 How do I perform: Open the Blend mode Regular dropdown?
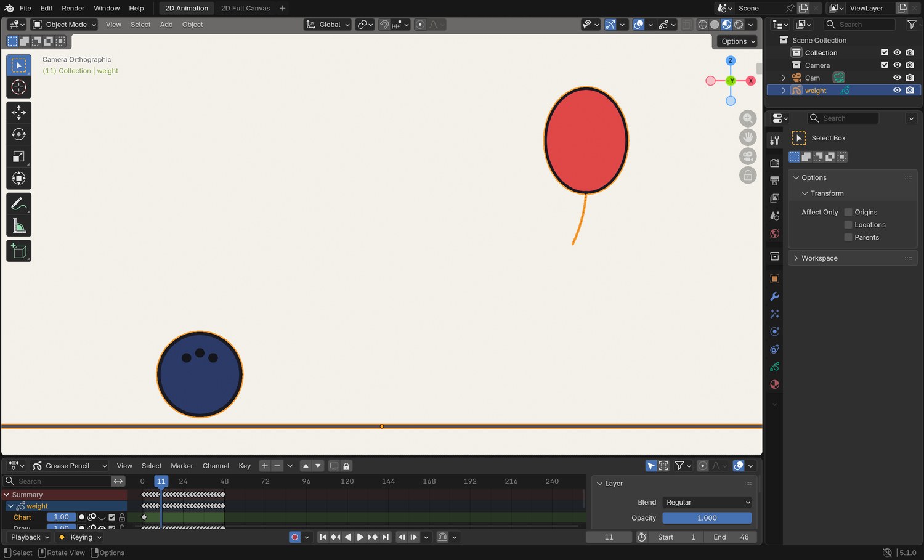coord(707,502)
